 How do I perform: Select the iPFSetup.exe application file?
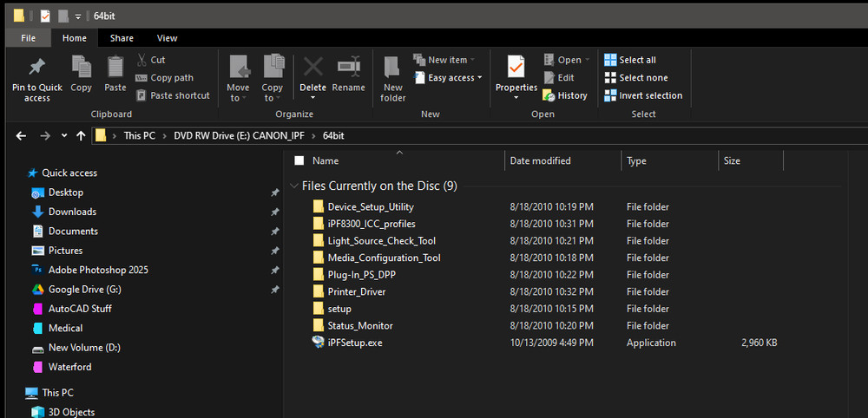click(354, 343)
